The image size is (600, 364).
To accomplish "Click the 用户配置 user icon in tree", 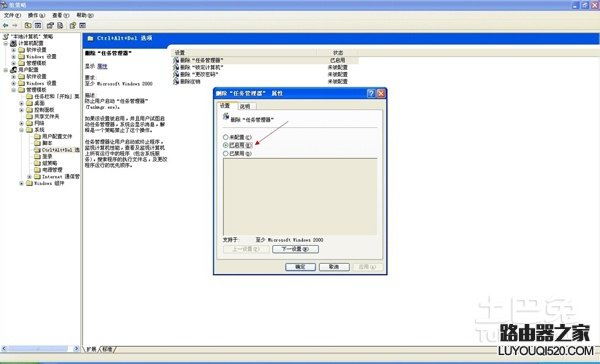I will pyautogui.click(x=13, y=70).
